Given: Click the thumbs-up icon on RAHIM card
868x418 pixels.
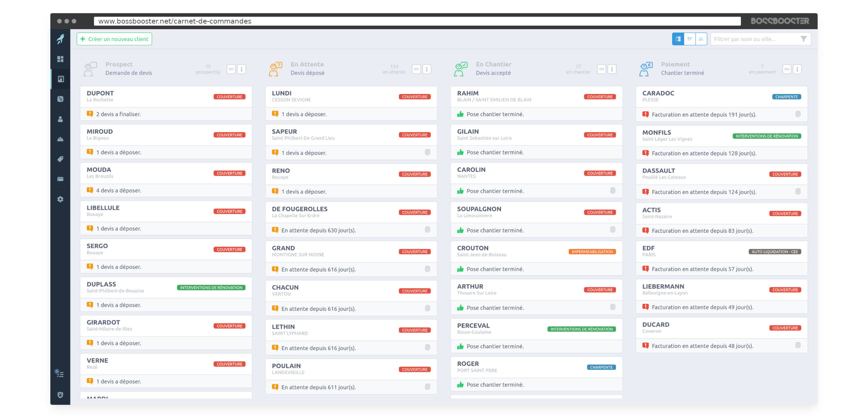Looking at the screenshot, I should pyautogui.click(x=460, y=114).
